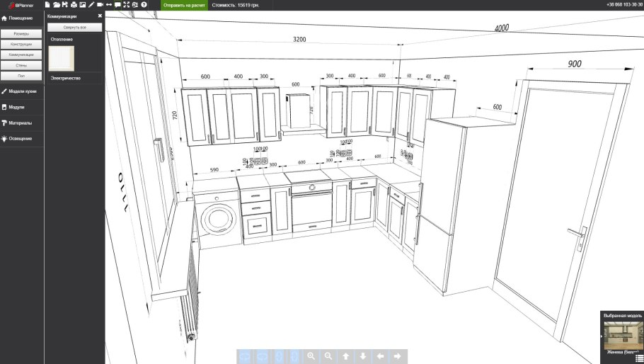
Task: Click the green Отправить на расчет button
Action: tap(184, 5)
